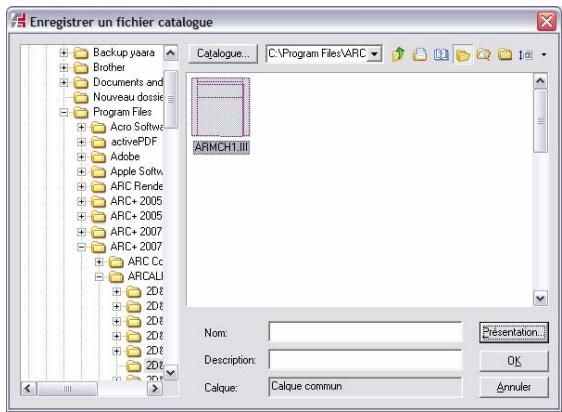Click the ARC Cc folder icon

[116, 262]
